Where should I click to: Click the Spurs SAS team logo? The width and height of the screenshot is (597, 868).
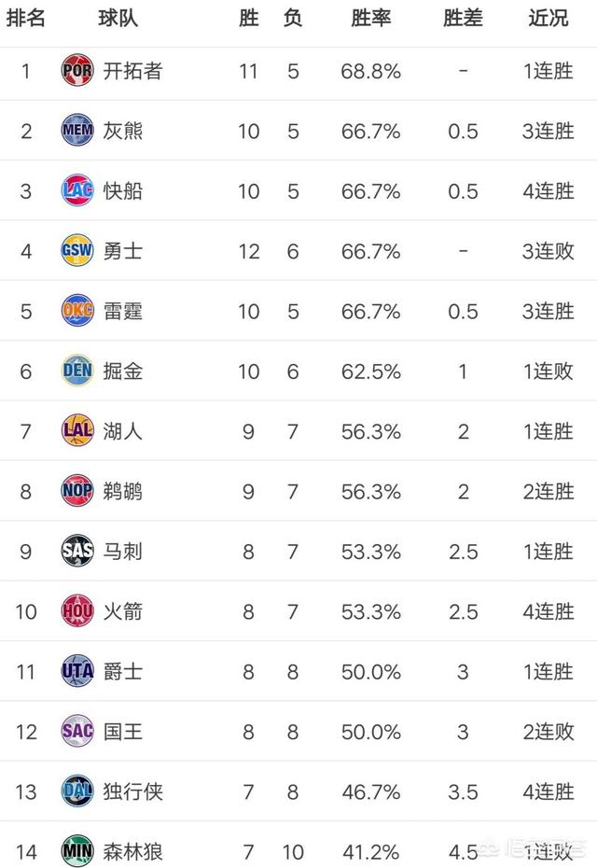pyautogui.click(x=77, y=551)
